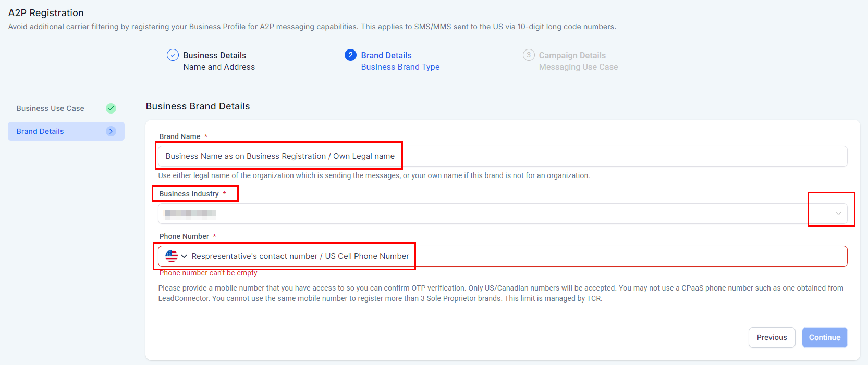Click the step 3 Campaign Details circle
This screenshot has height=365, width=868.
pos(529,55)
